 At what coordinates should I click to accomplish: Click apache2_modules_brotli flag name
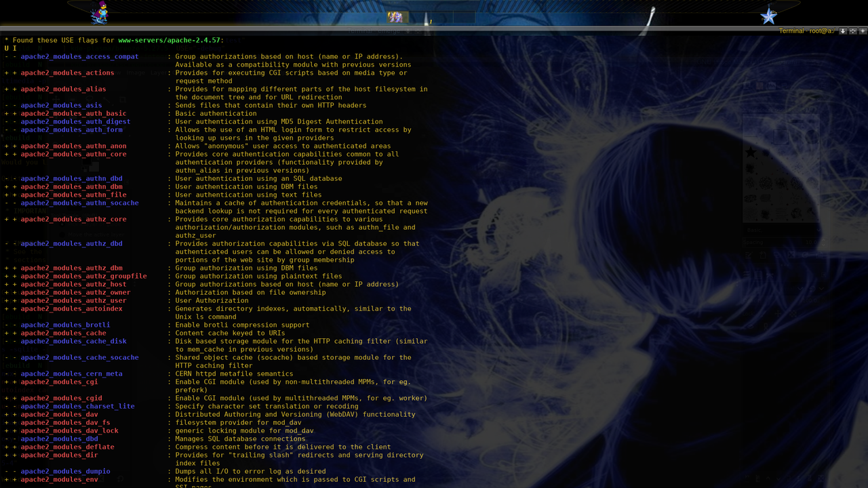click(x=65, y=325)
